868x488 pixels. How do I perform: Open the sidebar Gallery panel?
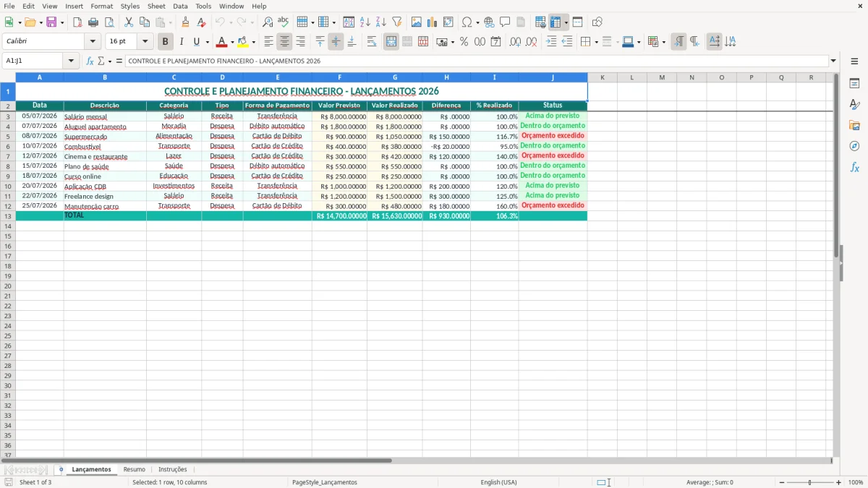[854, 125]
